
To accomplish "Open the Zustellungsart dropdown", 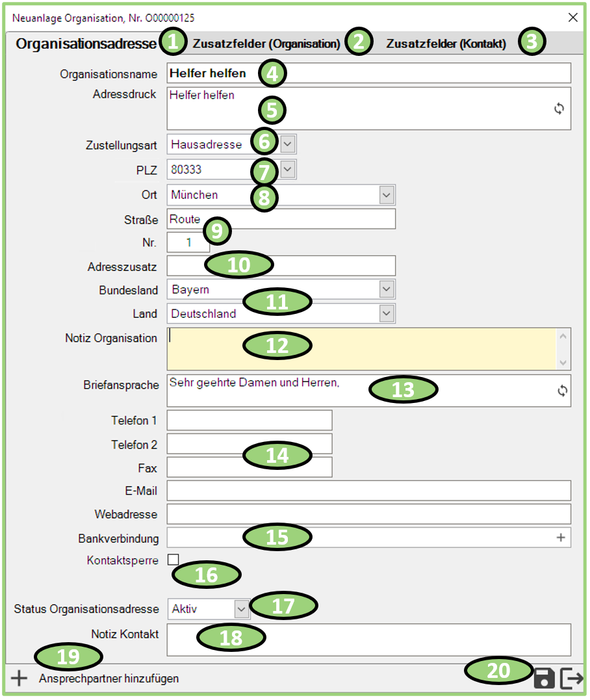I will pos(288,144).
